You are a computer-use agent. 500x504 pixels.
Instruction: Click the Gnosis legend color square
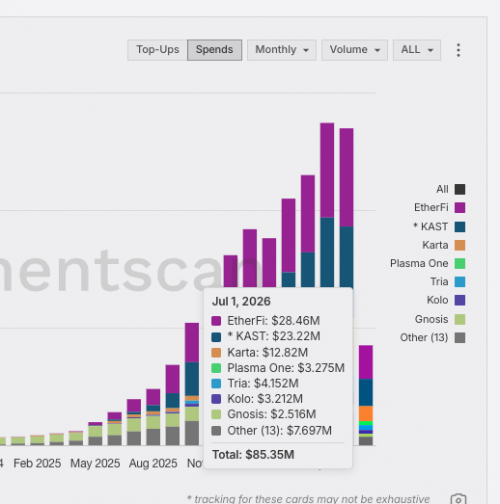(x=460, y=319)
